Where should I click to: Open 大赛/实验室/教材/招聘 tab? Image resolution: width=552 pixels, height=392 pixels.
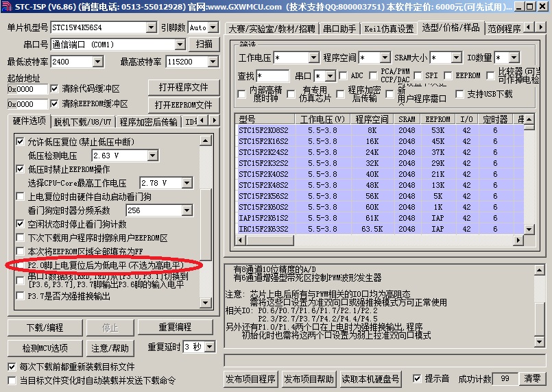[x=272, y=29]
